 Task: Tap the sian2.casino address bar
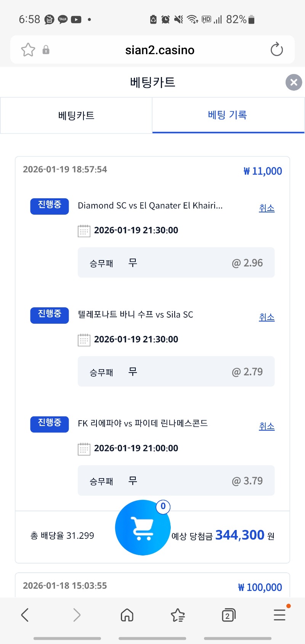tap(160, 50)
